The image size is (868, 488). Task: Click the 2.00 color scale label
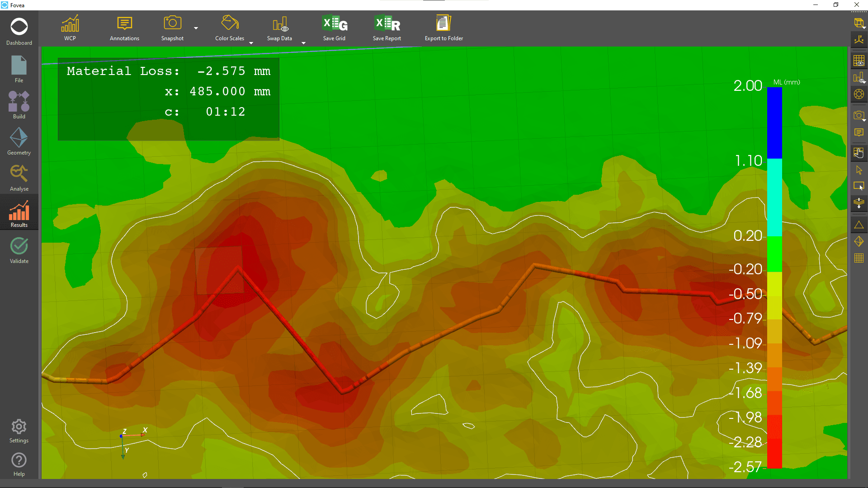[748, 85]
